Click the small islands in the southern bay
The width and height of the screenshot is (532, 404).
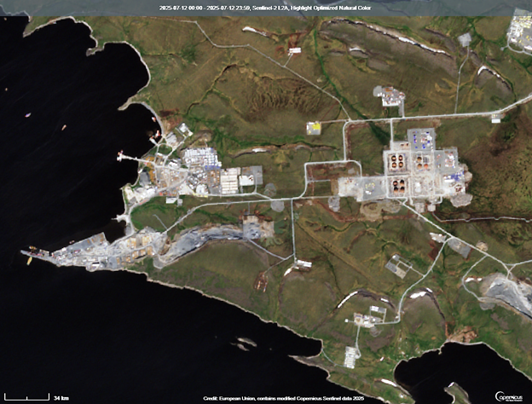[x=244, y=343]
